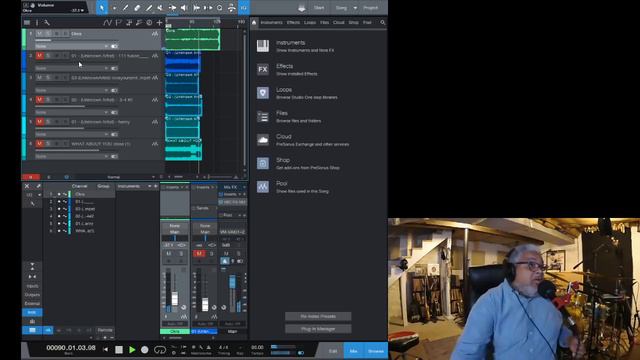640x360 pixels.
Task: Open the Shop icon in browser
Action: (x=263, y=164)
